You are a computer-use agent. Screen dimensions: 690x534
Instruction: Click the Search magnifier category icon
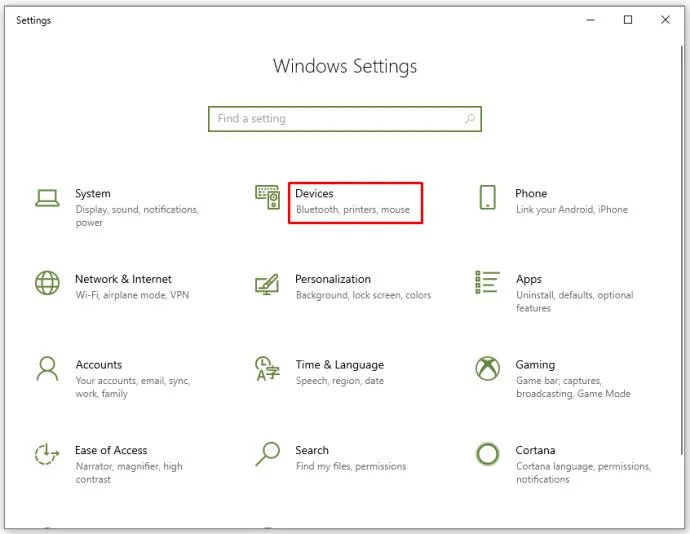[x=267, y=454]
